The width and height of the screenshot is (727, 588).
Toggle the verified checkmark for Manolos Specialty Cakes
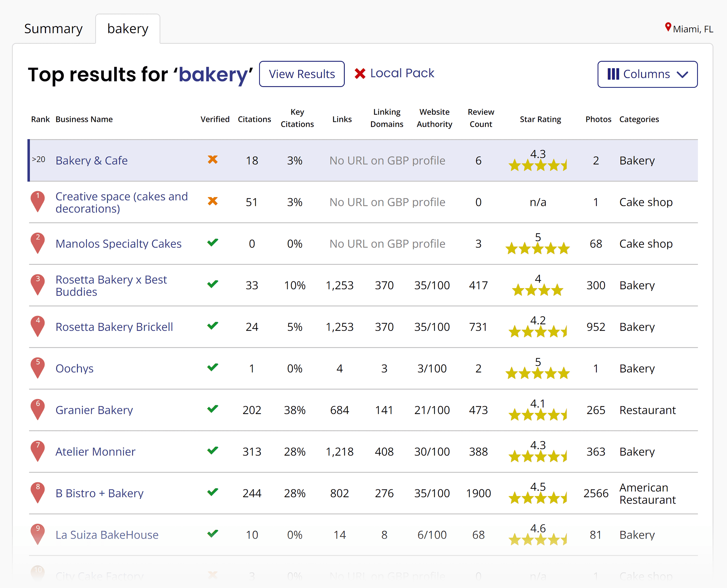pos(212,243)
